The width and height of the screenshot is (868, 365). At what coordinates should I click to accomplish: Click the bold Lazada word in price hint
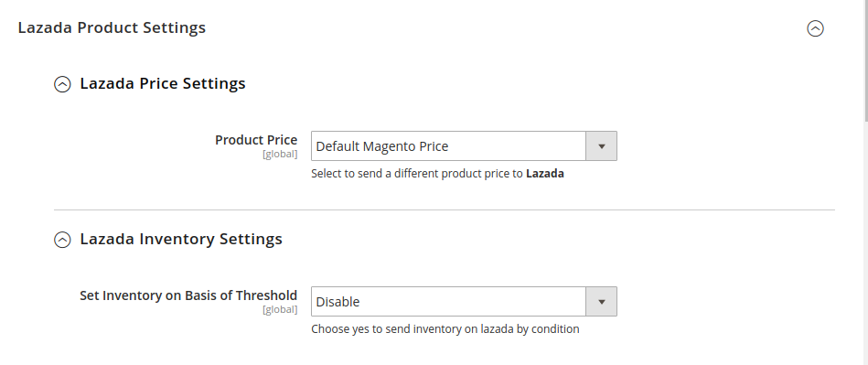coord(545,174)
